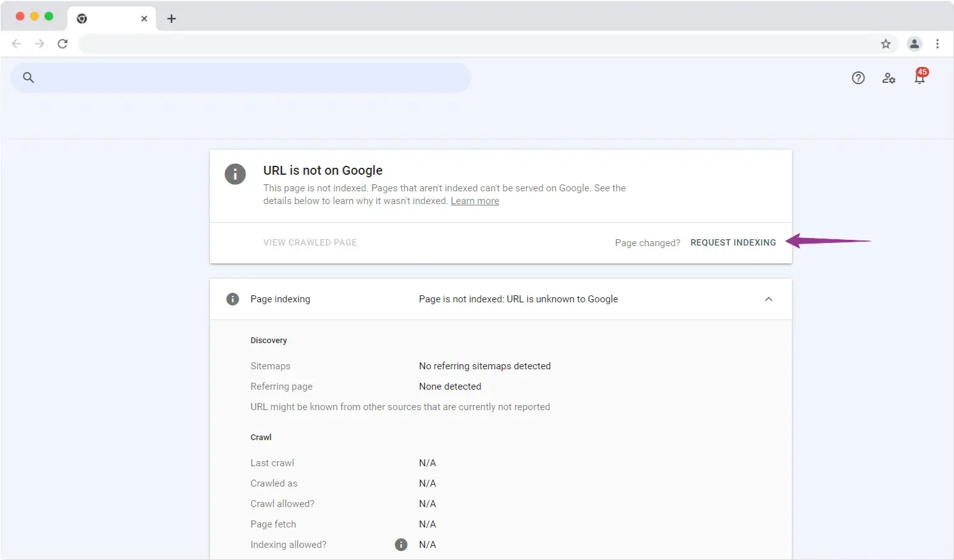Reload the page in the browser
This screenshot has height=560, width=954.
pos(63,44)
